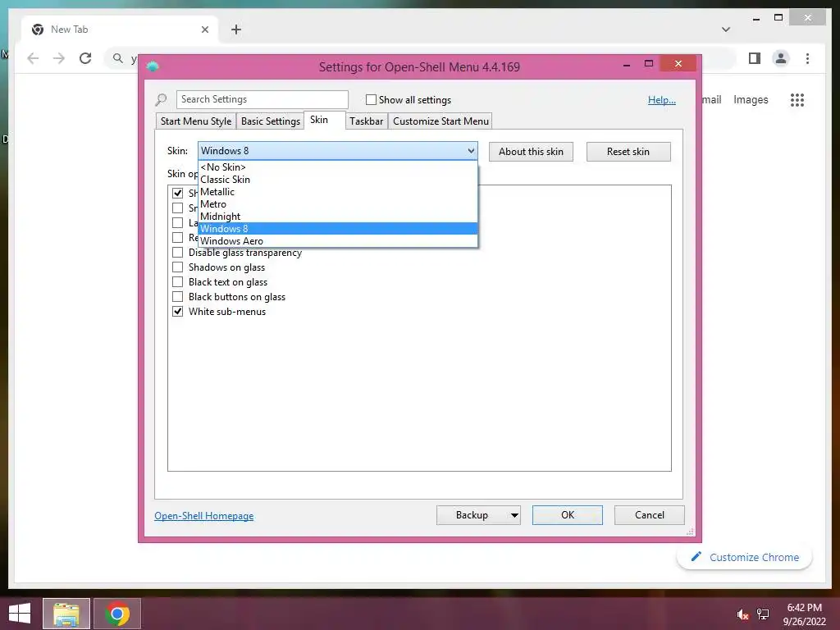The width and height of the screenshot is (840, 630).
Task: Click Cancel in the settings dialog
Action: [650, 515]
